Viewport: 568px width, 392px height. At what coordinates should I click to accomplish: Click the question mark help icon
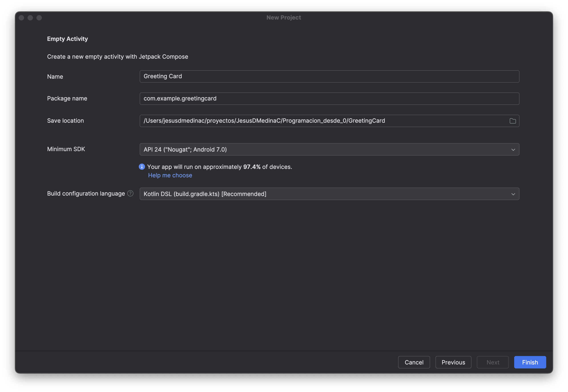point(130,194)
